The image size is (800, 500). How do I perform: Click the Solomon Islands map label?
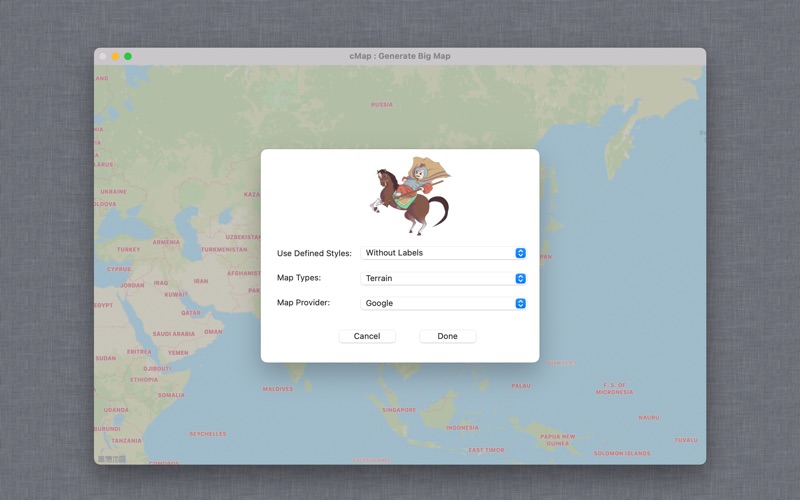[x=621, y=453]
